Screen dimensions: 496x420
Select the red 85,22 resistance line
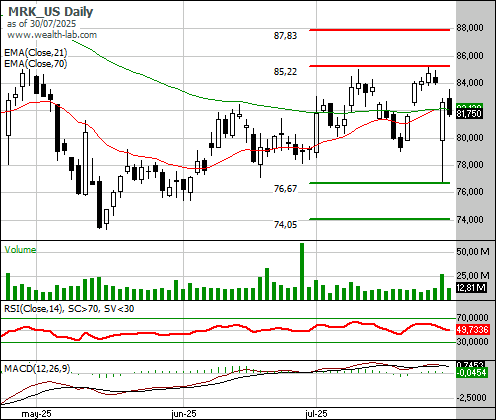click(x=379, y=66)
